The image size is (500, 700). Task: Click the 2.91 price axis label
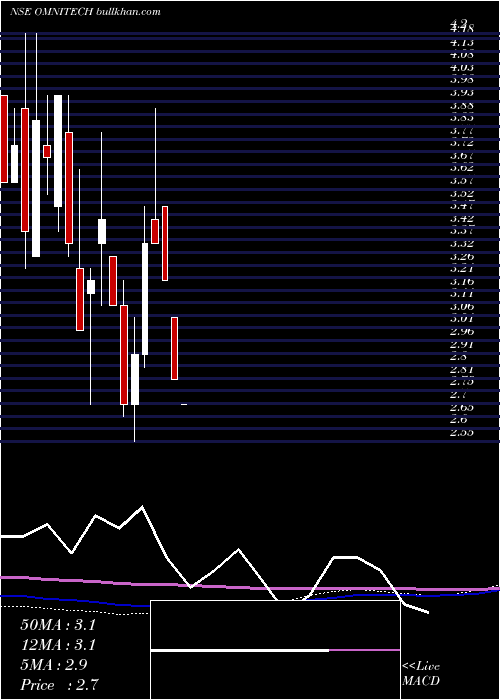coord(462,345)
